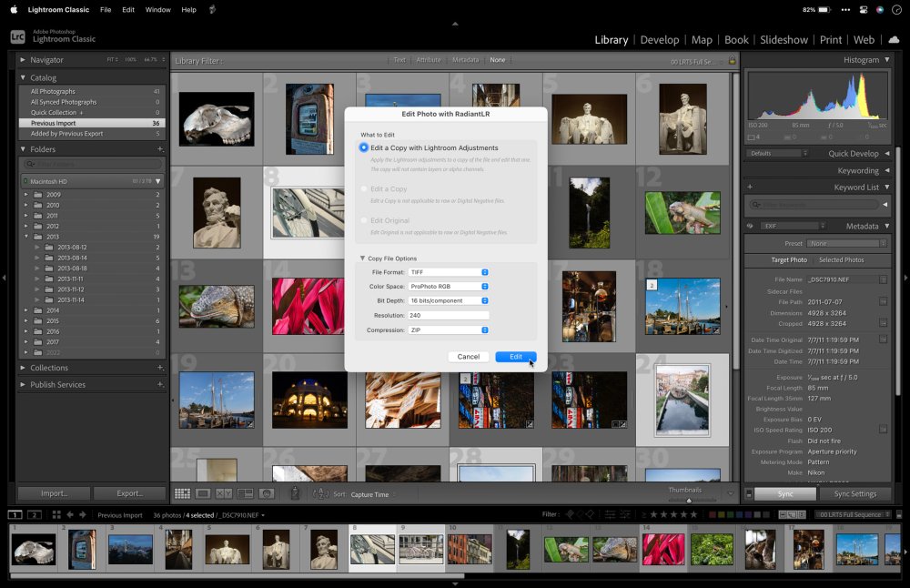Open the Develop module
The image size is (910, 588).
660,40
